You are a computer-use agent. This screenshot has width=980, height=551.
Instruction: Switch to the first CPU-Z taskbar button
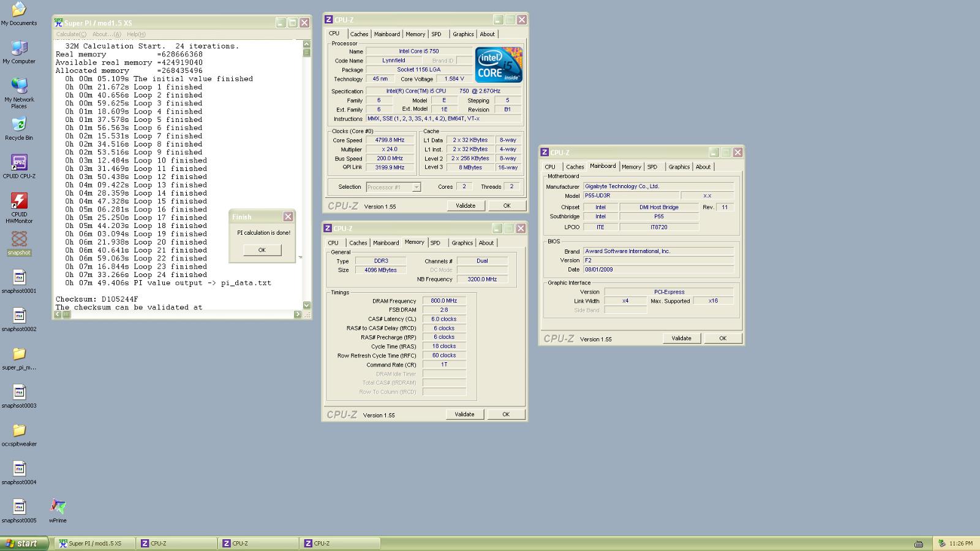tap(176, 544)
